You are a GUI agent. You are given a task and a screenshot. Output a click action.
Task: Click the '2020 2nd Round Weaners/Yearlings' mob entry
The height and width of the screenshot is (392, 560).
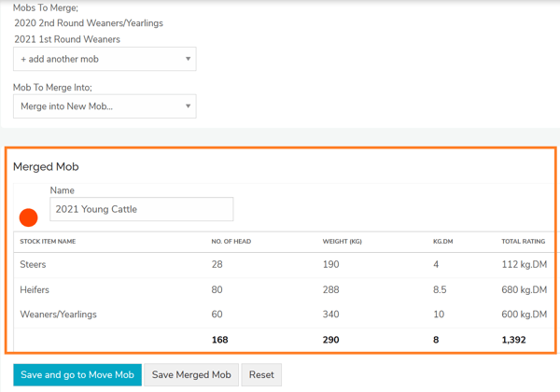click(89, 23)
